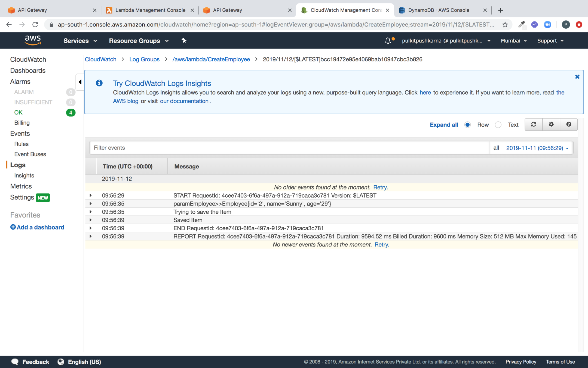Click the Filter events input field
Screen dimensions: 588x368
pyautogui.click(x=289, y=148)
